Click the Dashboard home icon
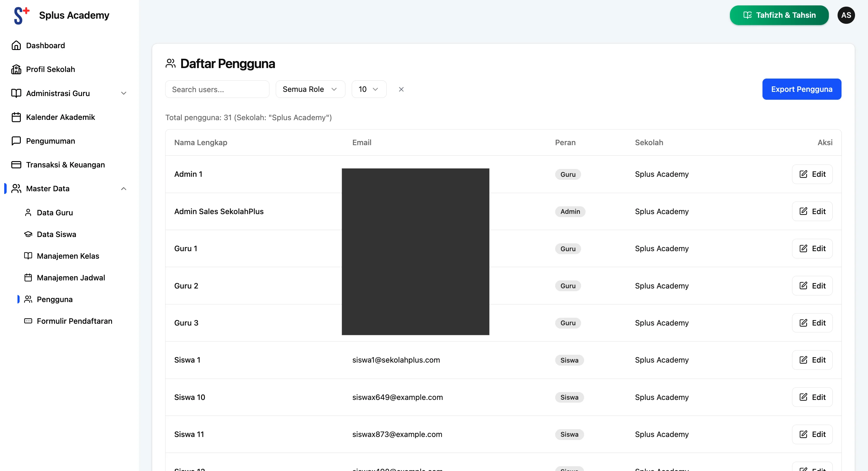The width and height of the screenshot is (868, 471). pos(17,45)
